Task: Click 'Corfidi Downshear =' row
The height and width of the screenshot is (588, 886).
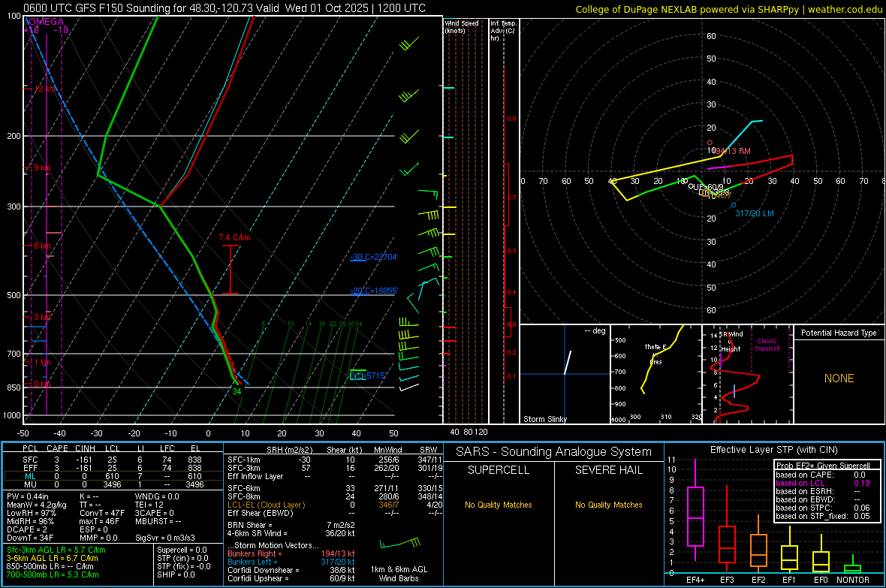Action: pos(291,570)
